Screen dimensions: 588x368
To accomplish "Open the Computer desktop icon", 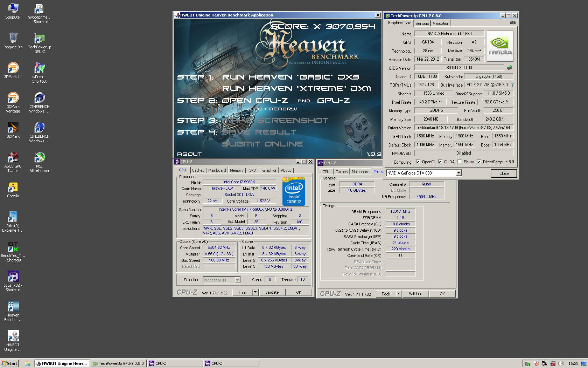I will coord(13,11).
